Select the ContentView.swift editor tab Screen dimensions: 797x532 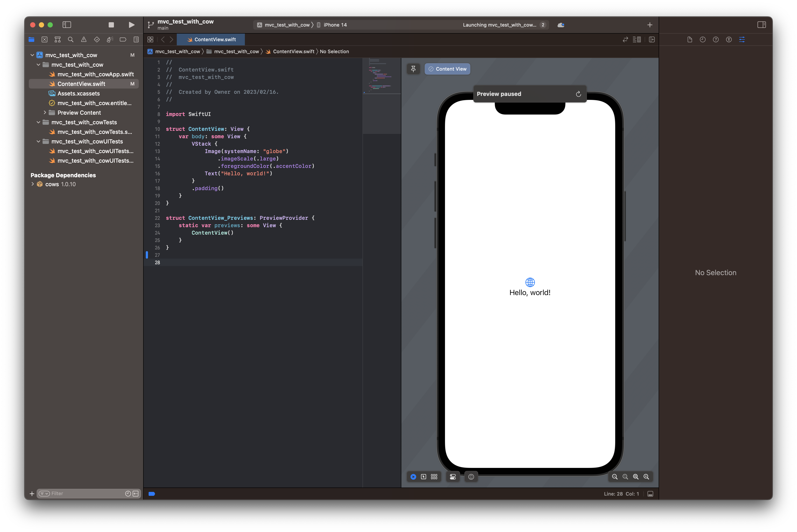[211, 39]
